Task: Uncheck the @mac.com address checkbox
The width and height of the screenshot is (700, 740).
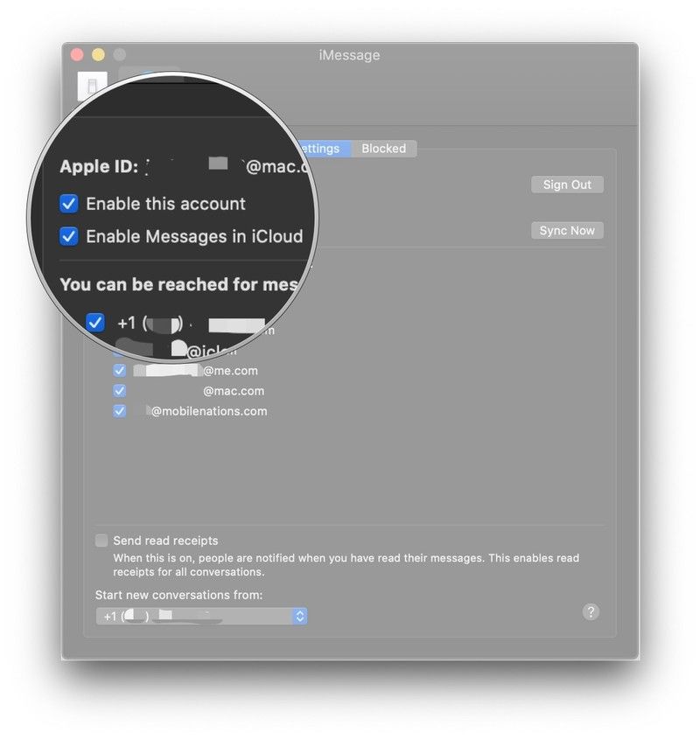Action: 120,391
